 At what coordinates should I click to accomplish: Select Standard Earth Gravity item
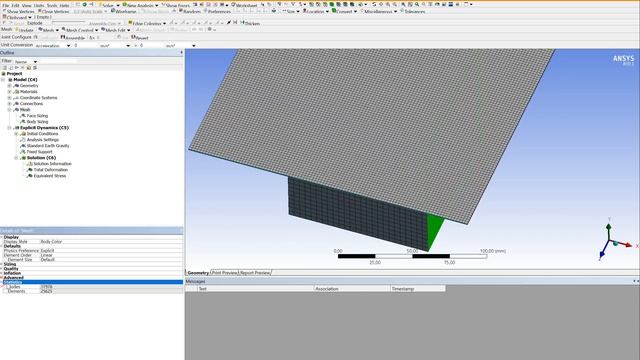(48, 146)
